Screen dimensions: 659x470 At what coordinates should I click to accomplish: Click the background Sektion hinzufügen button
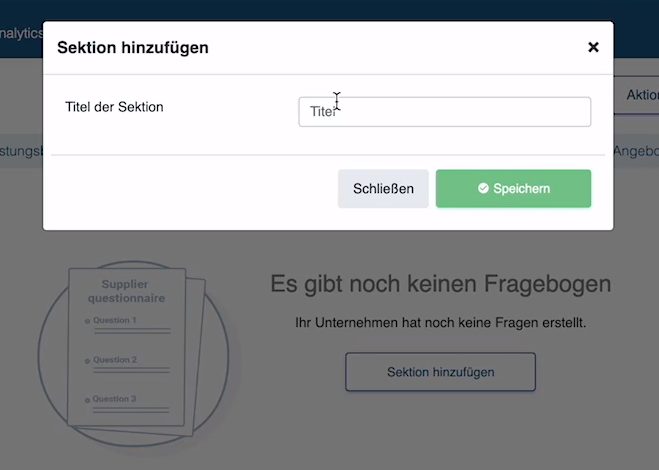click(x=440, y=372)
